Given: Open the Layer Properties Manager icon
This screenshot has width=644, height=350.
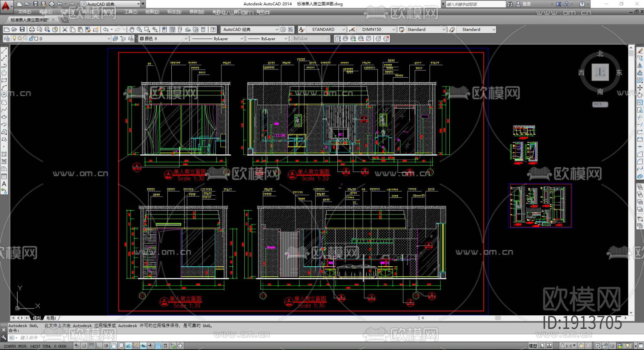Looking at the screenshot, I should pyautogui.click(x=6, y=39).
